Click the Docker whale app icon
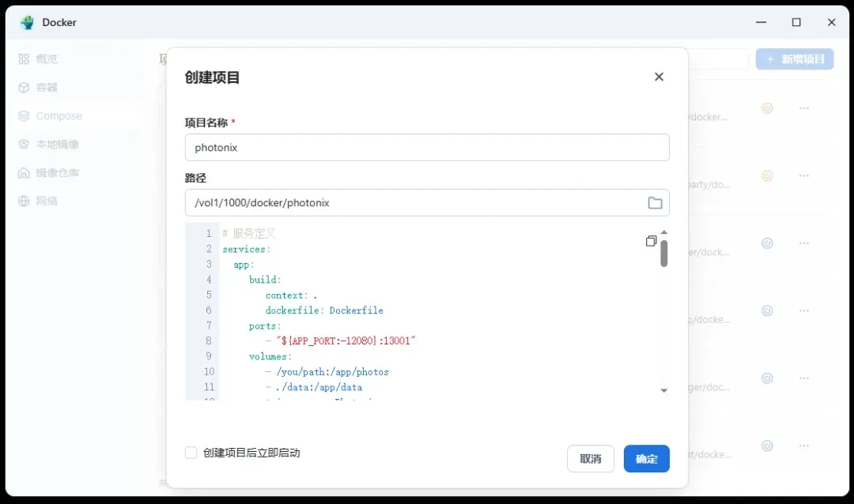Image resolution: width=854 pixels, height=504 pixels. (x=28, y=22)
